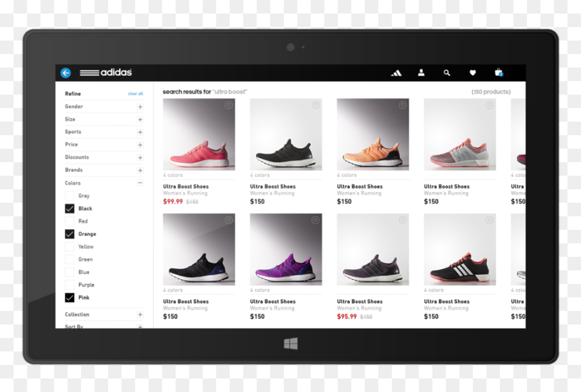Image resolution: width=581 pixels, height=392 pixels.
Task: Open the purple Ultra Boost shoe image
Action: (x=286, y=249)
